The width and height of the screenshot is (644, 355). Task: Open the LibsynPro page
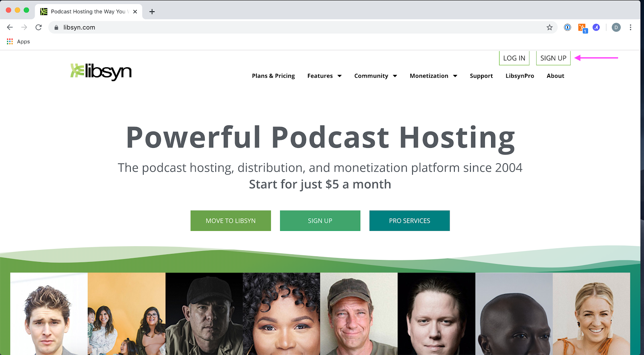click(x=520, y=76)
